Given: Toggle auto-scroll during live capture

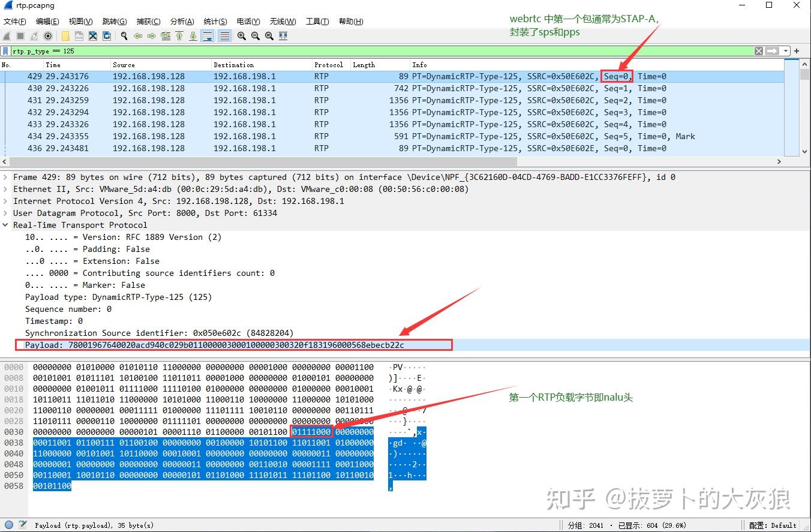Looking at the screenshot, I should [x=207, y=36].
